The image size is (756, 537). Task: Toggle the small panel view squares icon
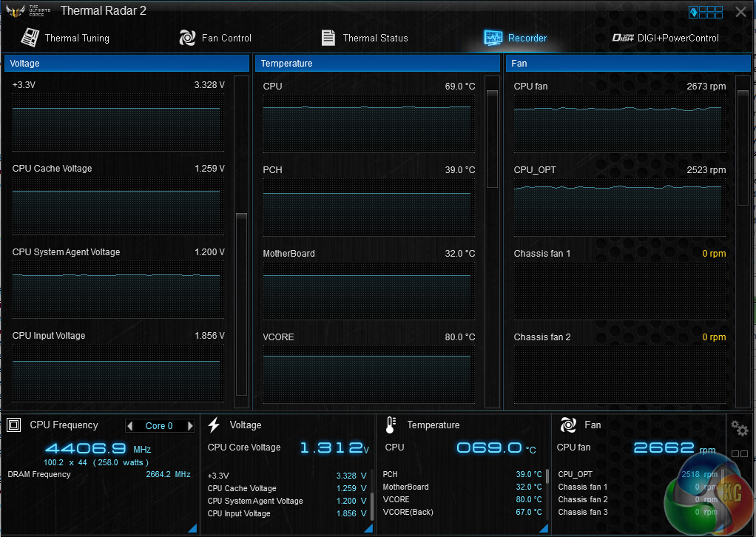click(x=740, y=453)
